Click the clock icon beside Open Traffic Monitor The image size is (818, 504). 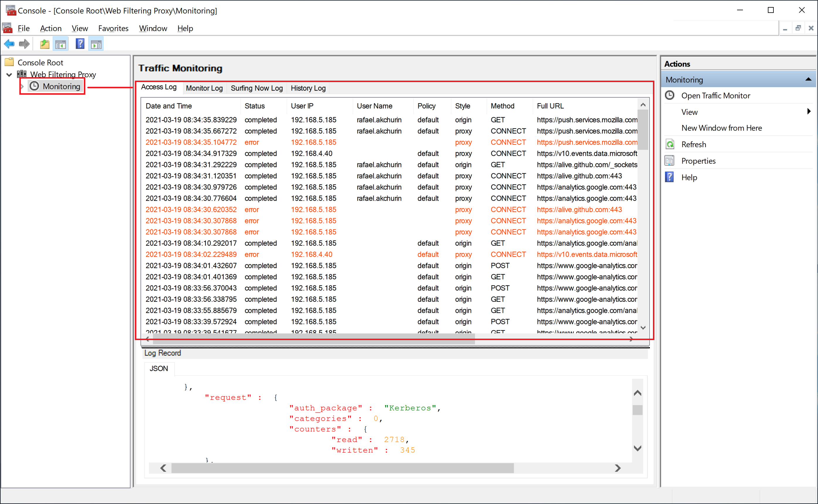click(670, 95)
